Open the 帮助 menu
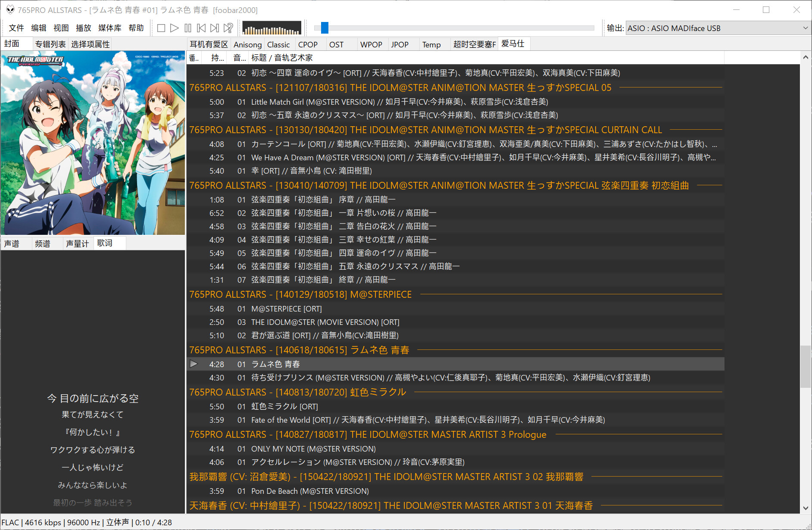Image resolution: width=812 pixels, height=530 pixels. pos(136,28)
